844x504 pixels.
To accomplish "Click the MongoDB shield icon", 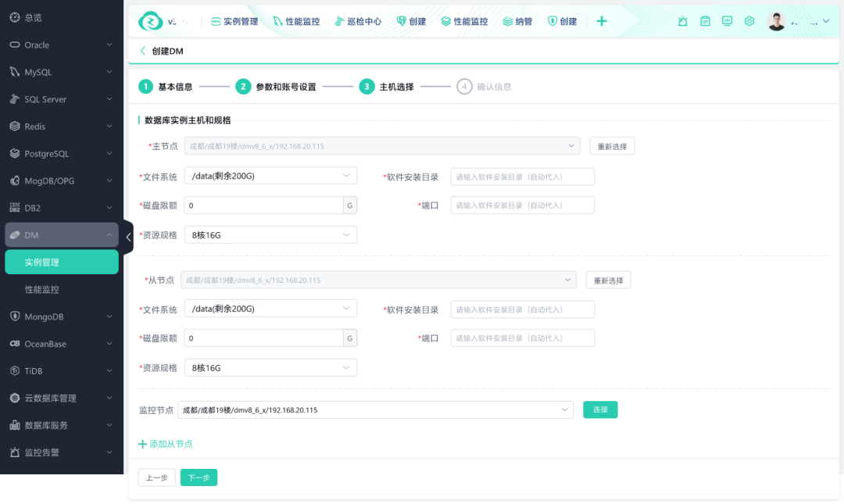I will click(x=15, y=316).
